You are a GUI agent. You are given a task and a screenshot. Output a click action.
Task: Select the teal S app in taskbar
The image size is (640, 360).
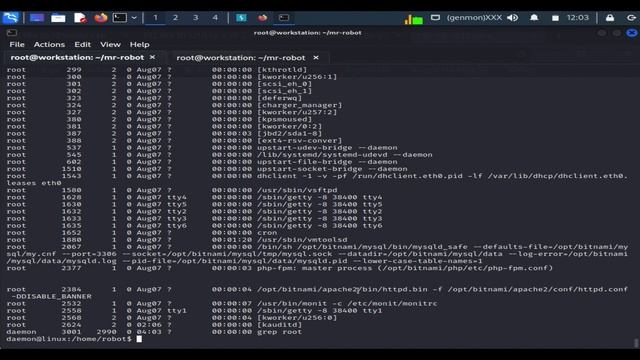[x=242, y=18]
